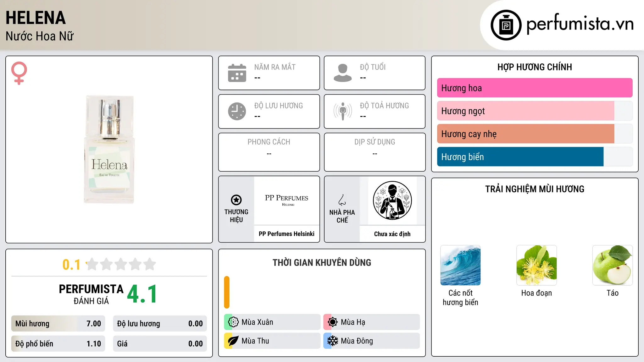Click the Thời gian khuyên dùng heading
Viewport: 644px width, 362px height.
(x=322, y=262)
